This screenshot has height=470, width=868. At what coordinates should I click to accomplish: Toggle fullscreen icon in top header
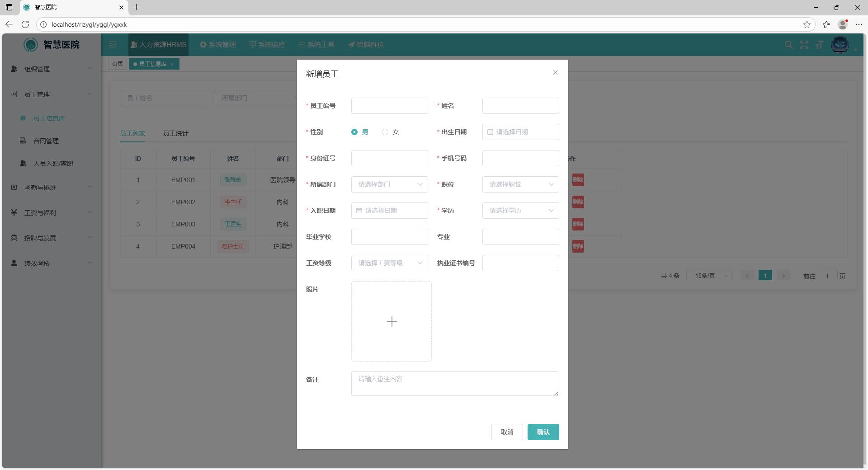[804, 45]
